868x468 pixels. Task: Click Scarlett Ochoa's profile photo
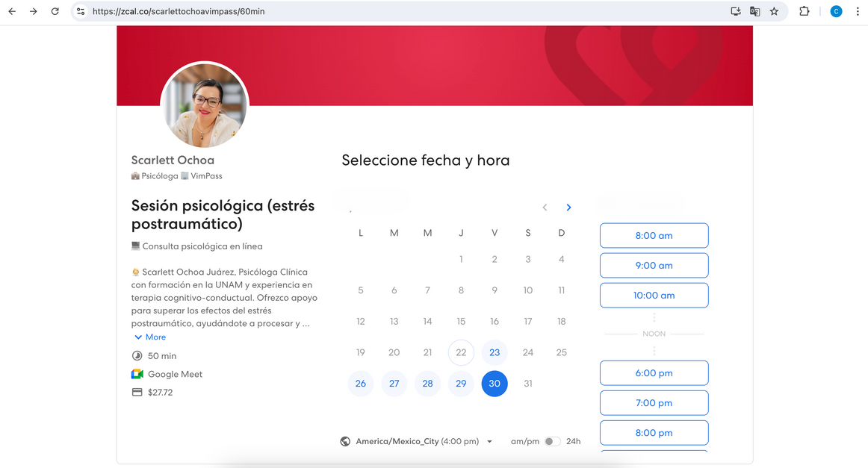205,105
